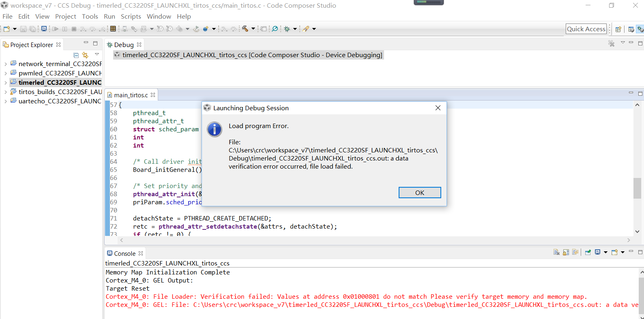The height and width of the screenshot is (319, 644).
Task: Open the Window menu
Action: coord(159,17)
